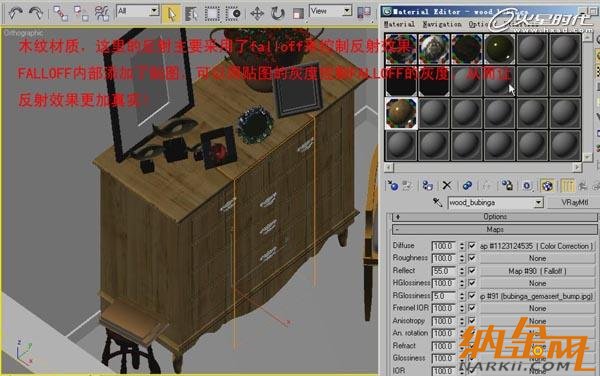Click the Pick Material eyedropper icon
The image size is (600, 376).
[437, 202]
